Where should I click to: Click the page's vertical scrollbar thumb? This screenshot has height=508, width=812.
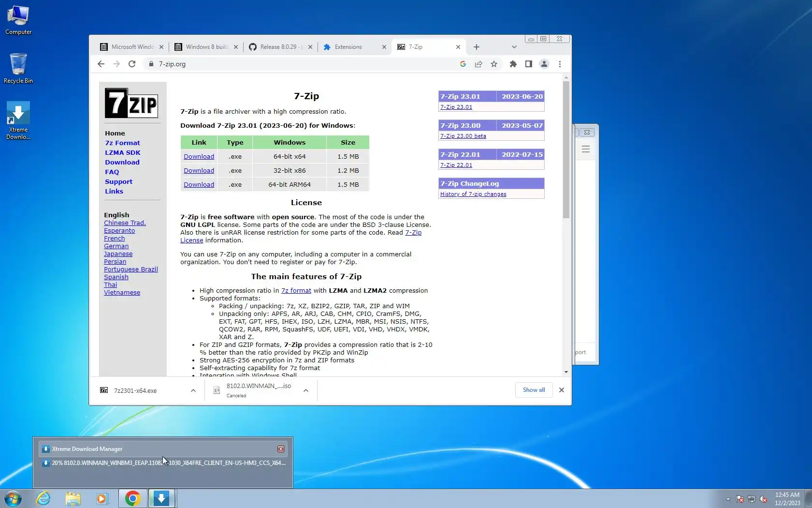click(566, 150)
